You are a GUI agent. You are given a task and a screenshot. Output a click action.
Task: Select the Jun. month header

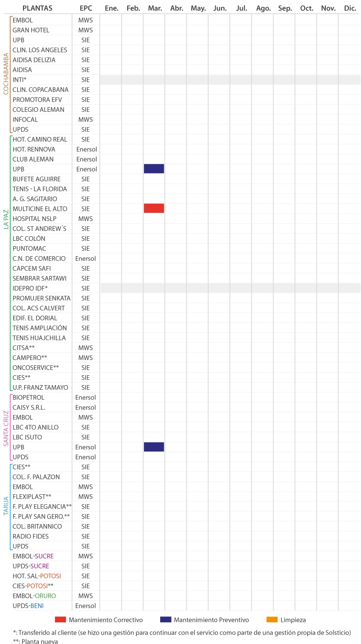[x=220, y=8]
